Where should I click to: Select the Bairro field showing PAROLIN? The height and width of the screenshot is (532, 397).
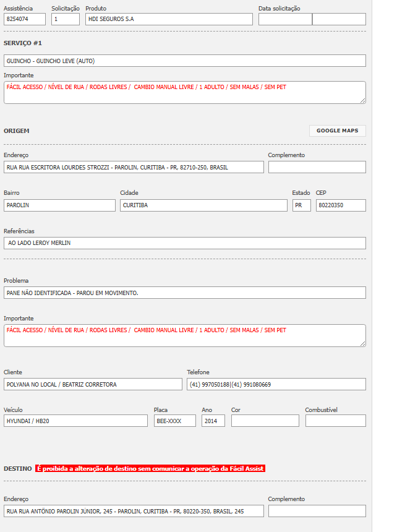[x=59, y=205]
